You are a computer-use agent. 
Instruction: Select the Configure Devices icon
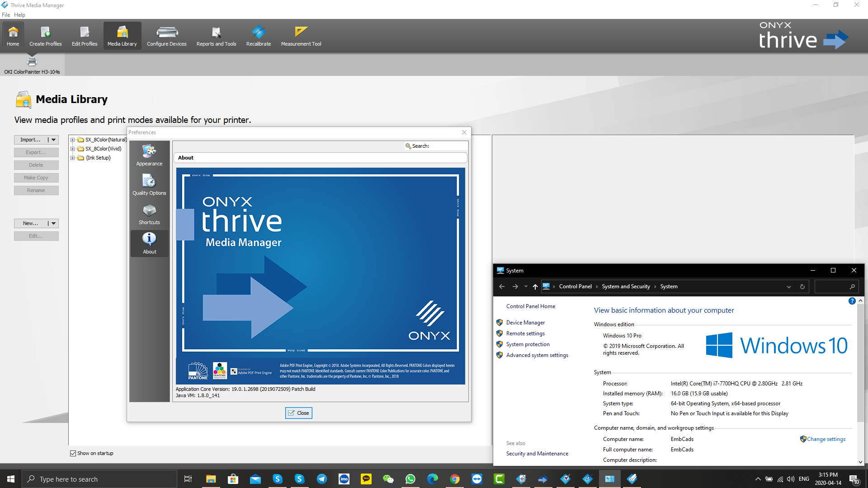[166, 35]
